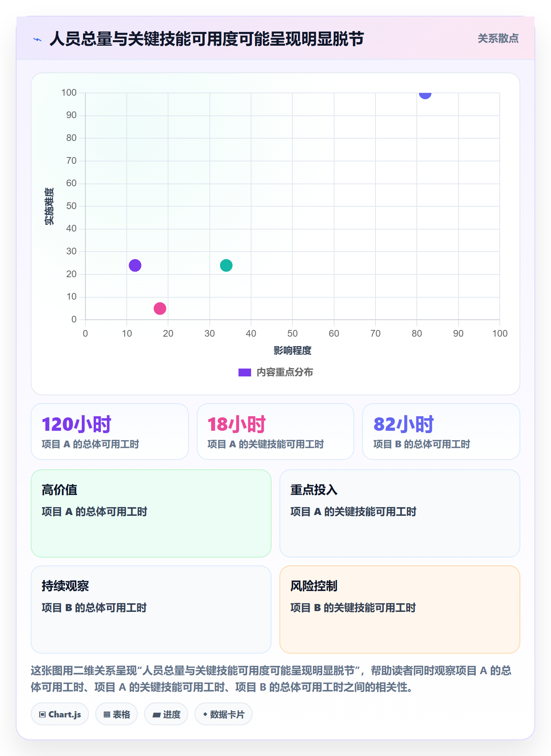Select the 120小时 stat card
Viewport: 551px width, 756px height.
[110, 432]
